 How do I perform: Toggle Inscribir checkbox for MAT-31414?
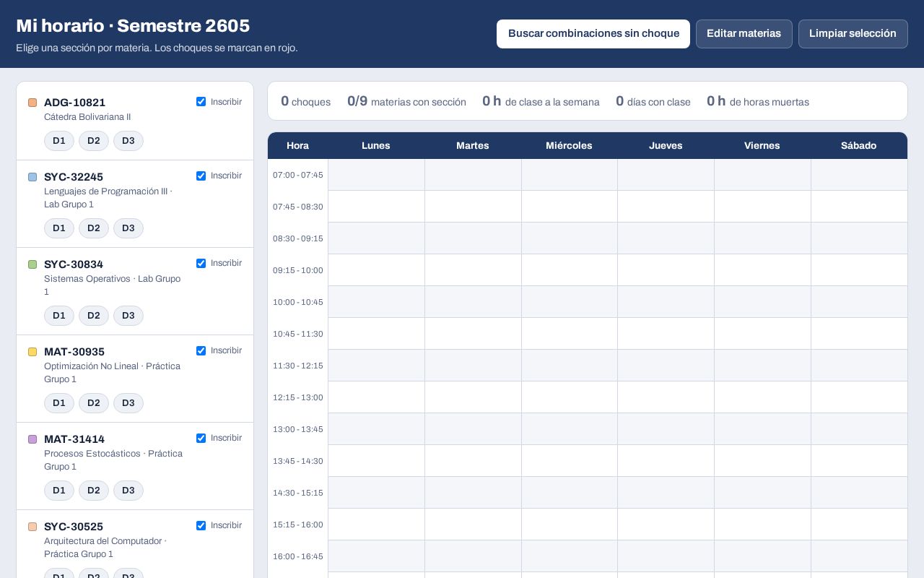201,438
